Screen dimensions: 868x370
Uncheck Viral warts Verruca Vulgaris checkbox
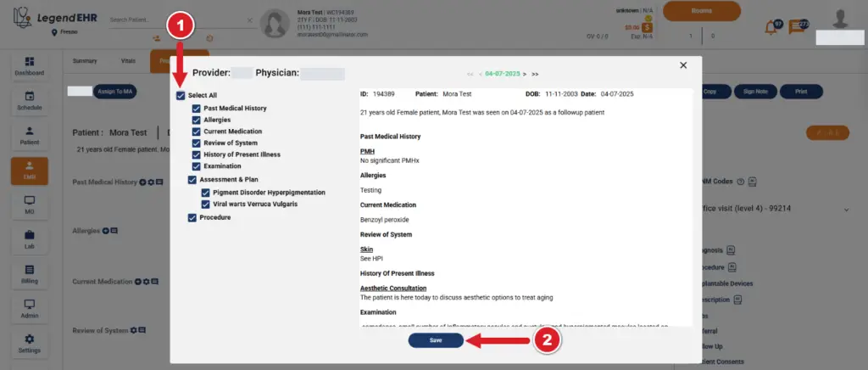(205, 205)
